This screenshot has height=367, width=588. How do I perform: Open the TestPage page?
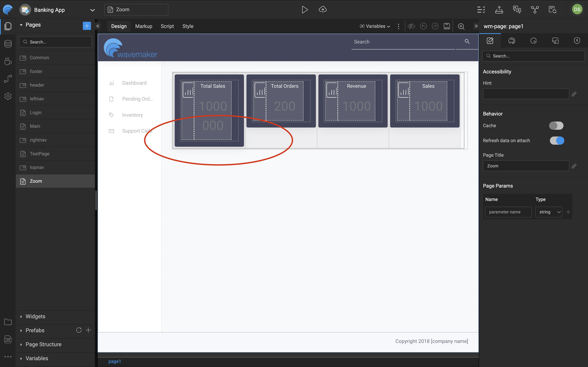pos(40,154)
